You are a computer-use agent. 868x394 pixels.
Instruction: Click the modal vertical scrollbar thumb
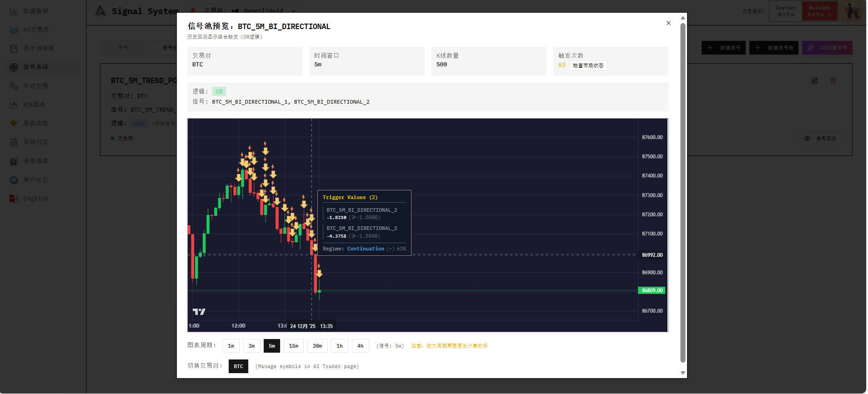682,191
